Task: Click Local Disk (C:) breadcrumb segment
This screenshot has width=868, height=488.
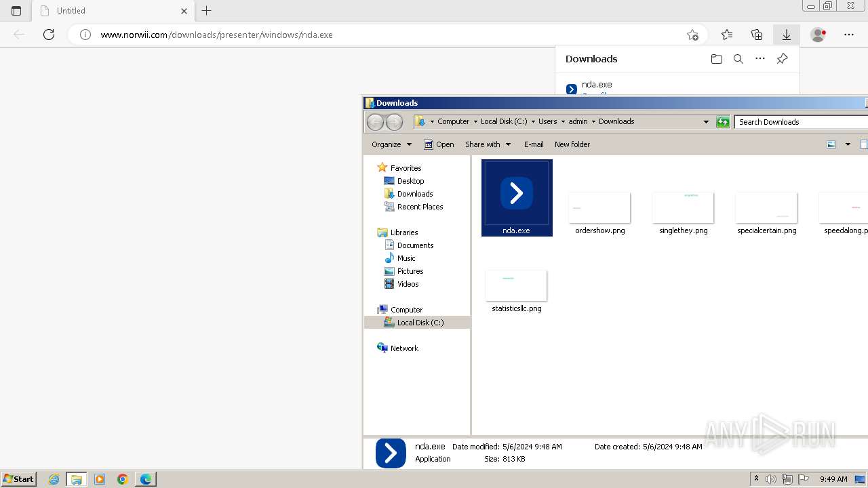Action: (503, 121)
